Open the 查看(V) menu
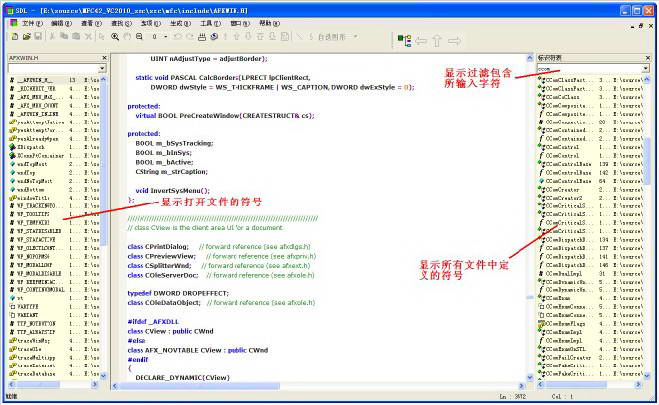 [x=91, y=24]
